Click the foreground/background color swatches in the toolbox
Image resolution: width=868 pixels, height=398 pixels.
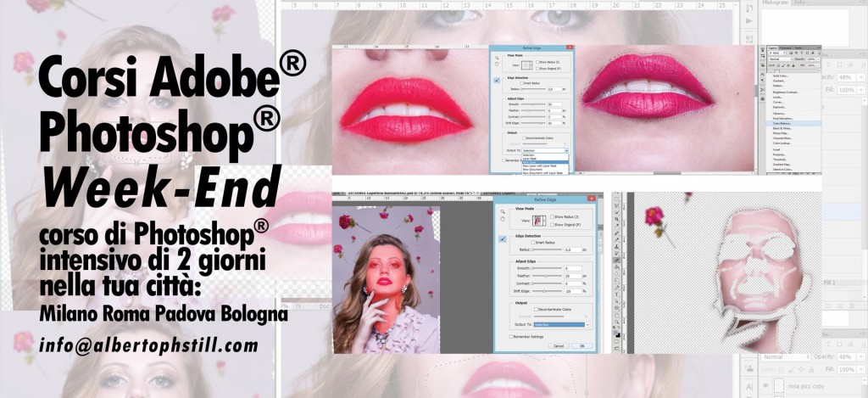point(617,333)
